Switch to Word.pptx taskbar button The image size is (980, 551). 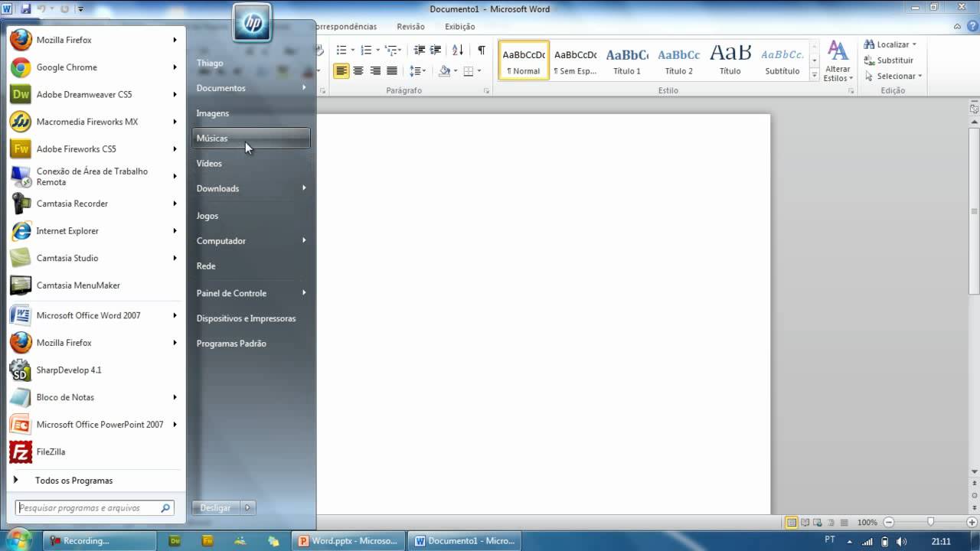[x=348, y=541]
